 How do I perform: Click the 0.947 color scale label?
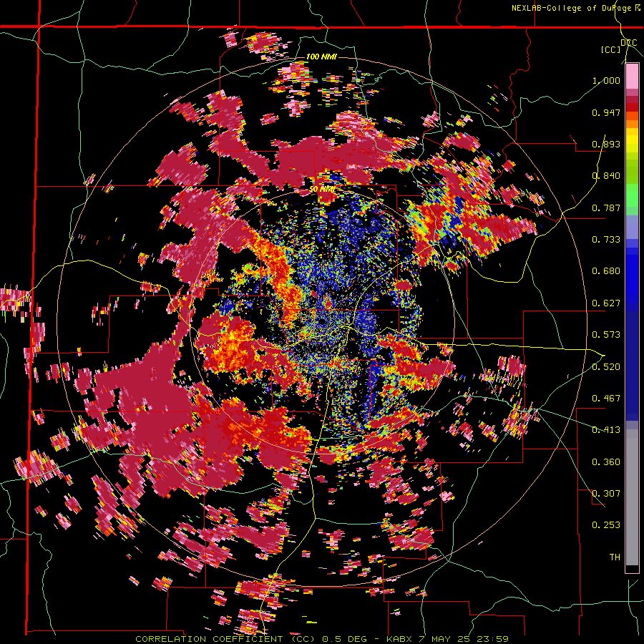pyautogui.click(x=606, y=112)
